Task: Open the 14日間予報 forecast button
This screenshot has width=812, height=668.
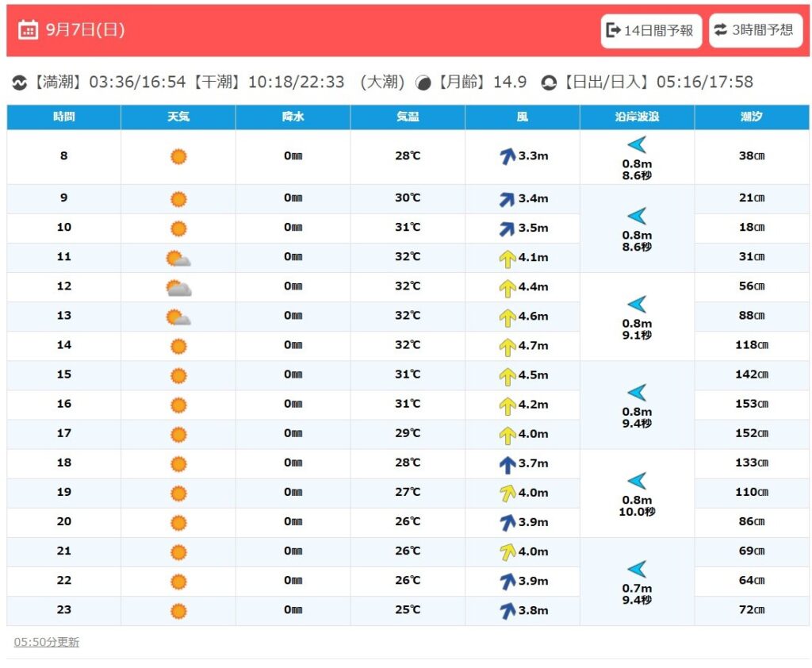Action: (651, 31)
